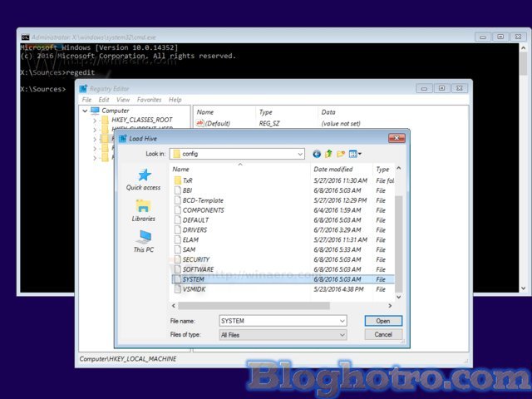Expand the Look in folder dropdown

point(299,154)
